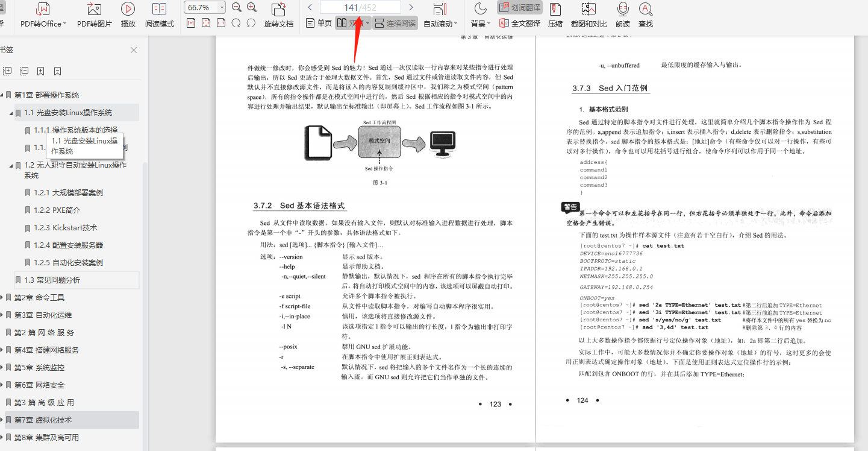Click the page number input field
This screenshot has height=451, width=868.
pyautogui.click(x=360, y=7)
